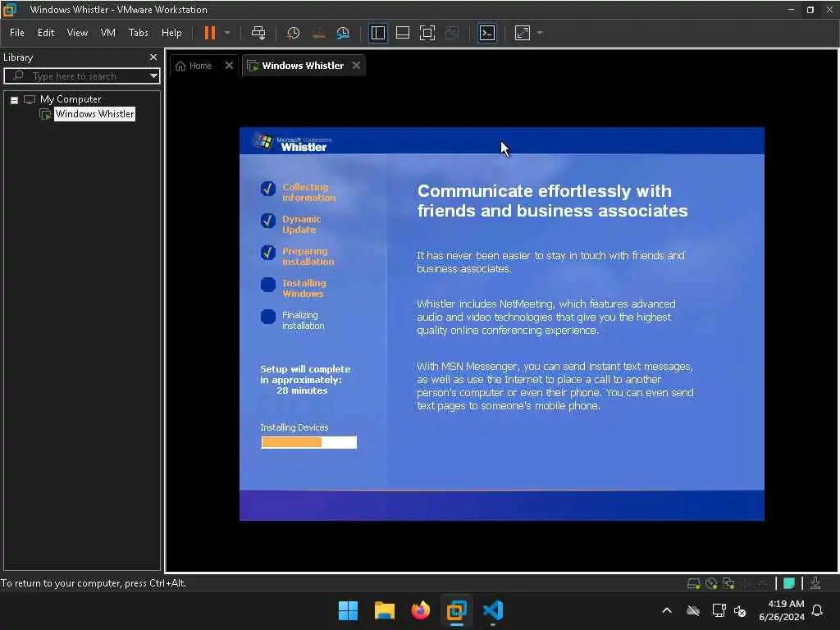The height and width of the screenshot is (630, 840).
Task: Open File Explorer from the taskbar
Action: tap(385, 610)
